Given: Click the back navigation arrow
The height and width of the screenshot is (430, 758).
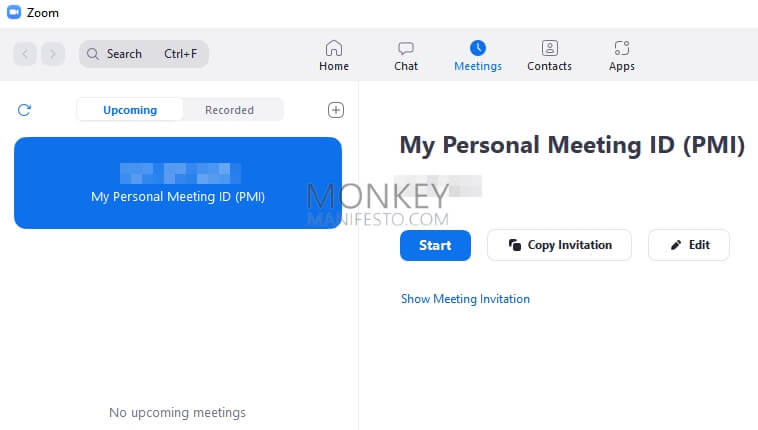Looking at the screenshot, I should 25,54.
